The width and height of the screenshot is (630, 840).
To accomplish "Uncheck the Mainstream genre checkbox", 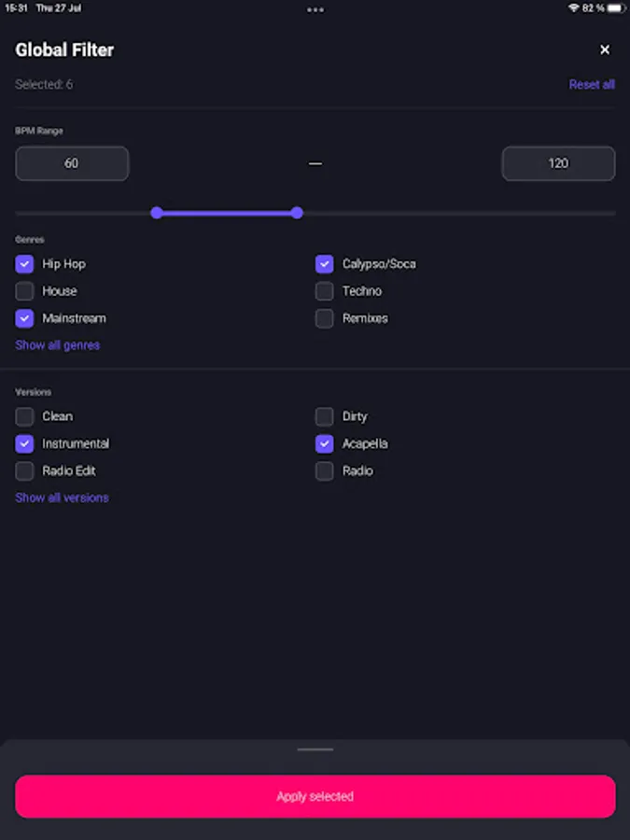I will [x=25, y=318].
